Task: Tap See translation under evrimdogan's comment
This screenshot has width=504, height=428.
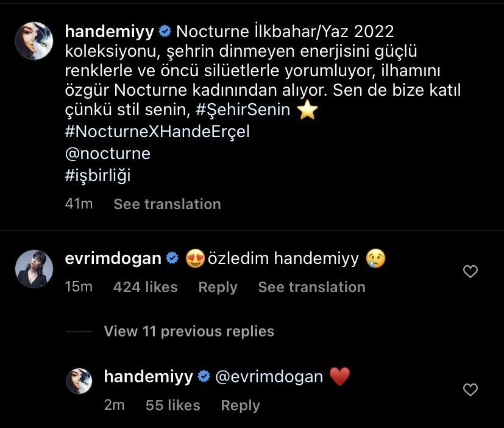Action: pyautogui.click(x=311, y=287)
